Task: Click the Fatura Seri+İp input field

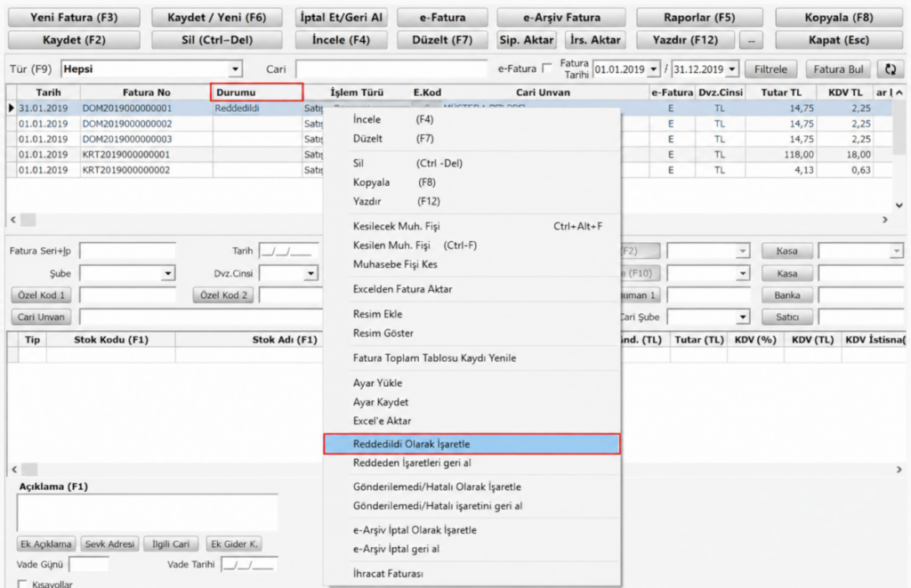Action: tap(127, 251)
